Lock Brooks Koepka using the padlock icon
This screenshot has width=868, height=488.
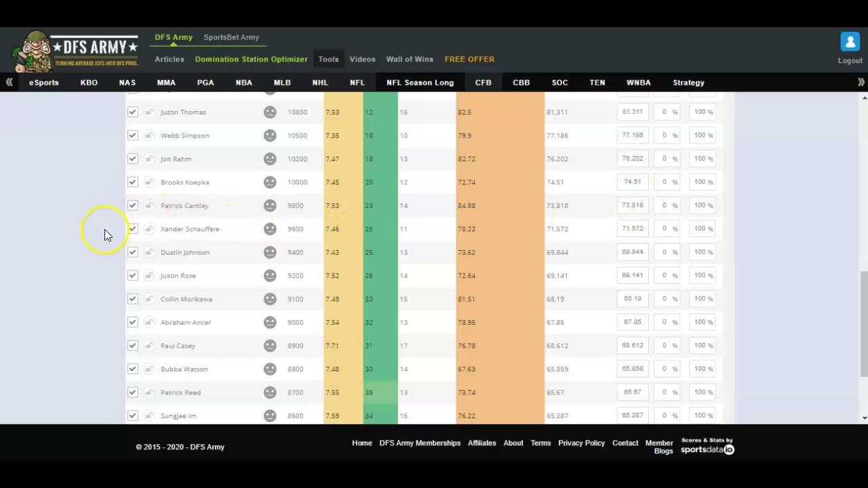[149, 182]
